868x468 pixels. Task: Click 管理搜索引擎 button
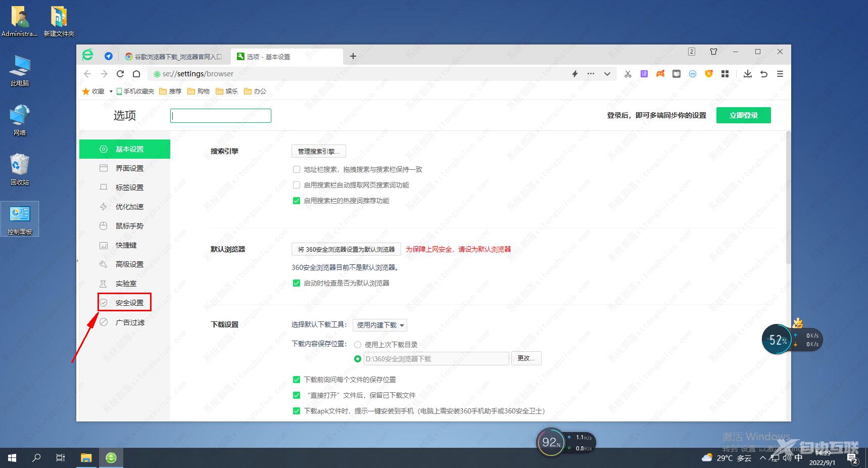pos(319,151)
